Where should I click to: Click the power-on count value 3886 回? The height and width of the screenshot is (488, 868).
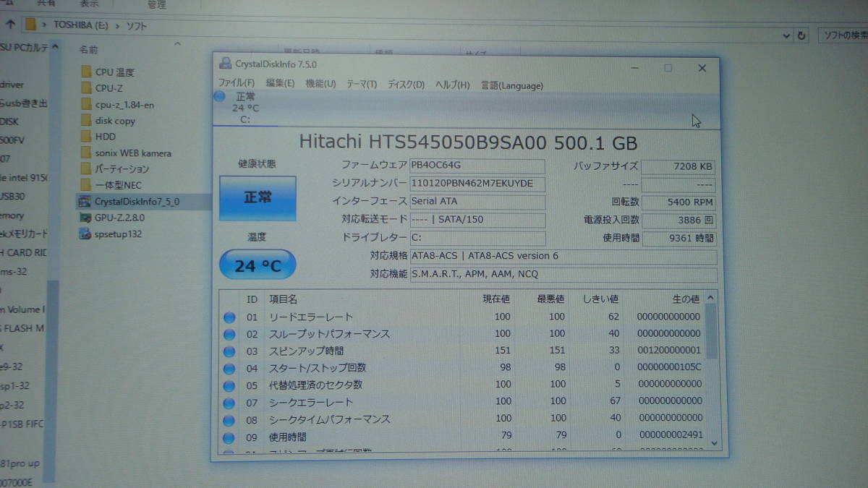pyautogui.click(x=678, y=220)
